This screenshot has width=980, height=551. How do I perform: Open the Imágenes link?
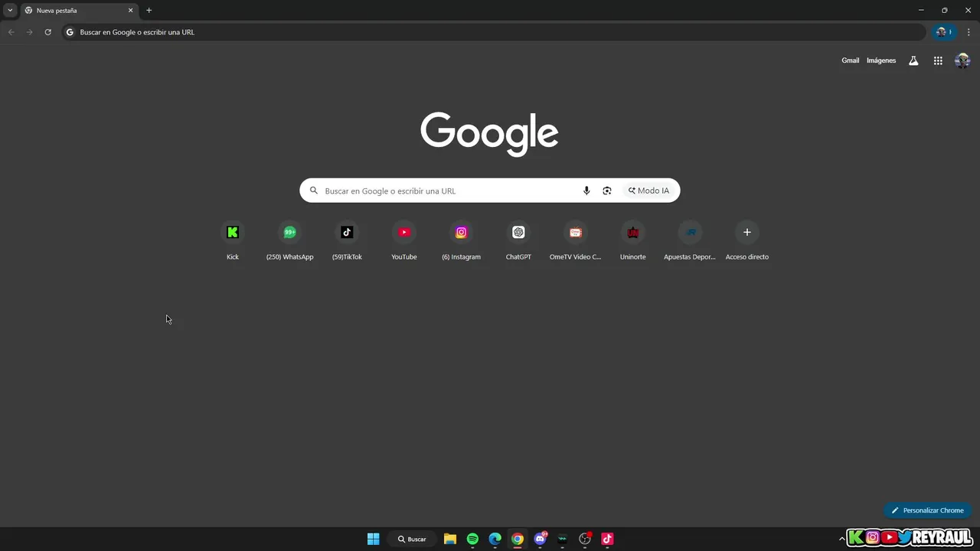pos(881,60)
